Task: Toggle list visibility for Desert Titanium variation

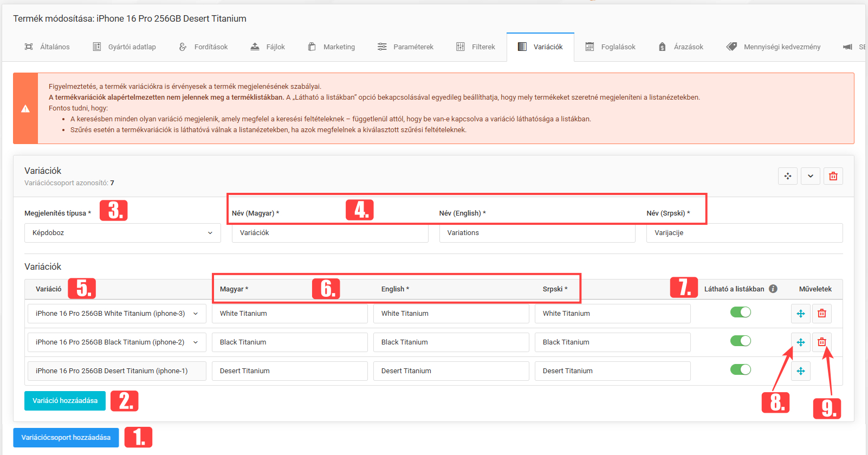Action: [740, 369]
